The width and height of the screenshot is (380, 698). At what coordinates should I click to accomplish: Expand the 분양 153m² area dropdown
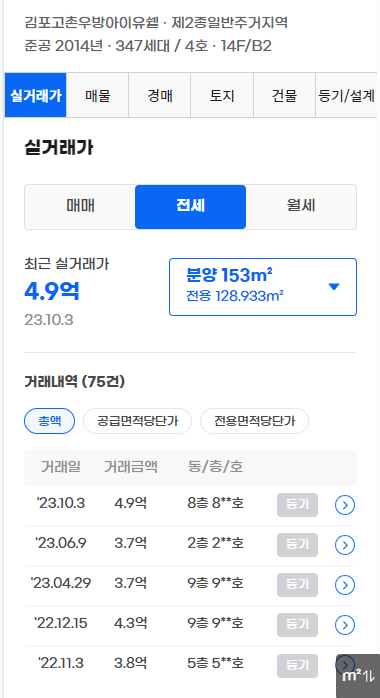pyautogui.click(x=263, y=287)
